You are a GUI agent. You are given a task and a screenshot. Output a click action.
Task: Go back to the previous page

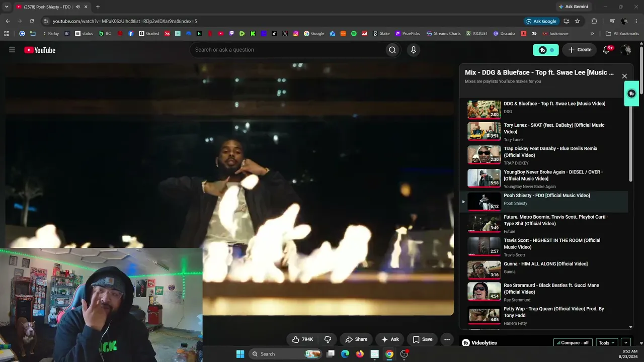pyautogui.click(x=8, y=21)
